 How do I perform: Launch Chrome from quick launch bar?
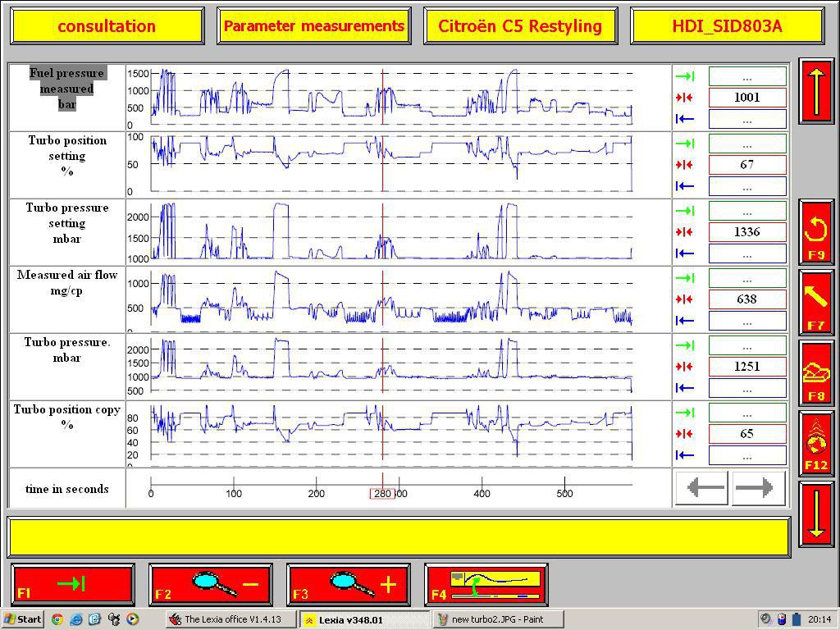(x=57, y=619)
